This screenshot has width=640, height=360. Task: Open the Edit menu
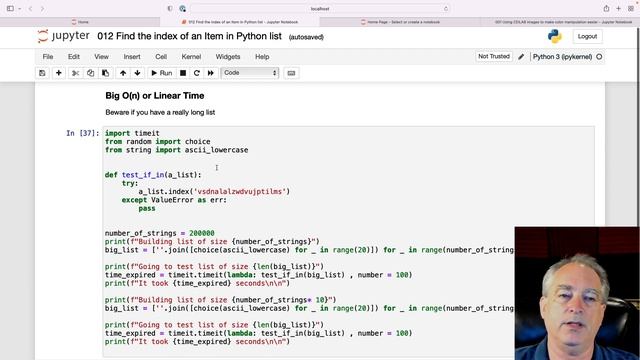(74, 57)
